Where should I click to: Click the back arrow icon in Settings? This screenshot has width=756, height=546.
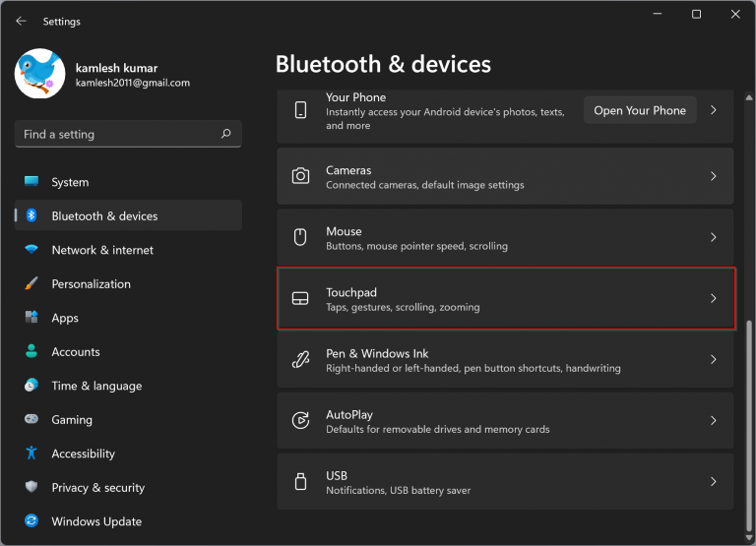pos(21,21)
